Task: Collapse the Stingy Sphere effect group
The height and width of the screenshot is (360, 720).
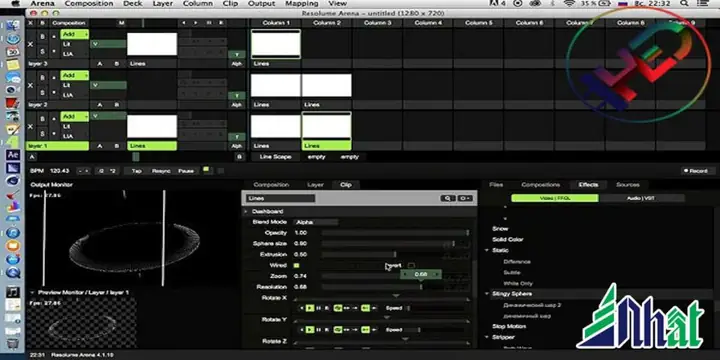Action: click(x=487, y=294)
